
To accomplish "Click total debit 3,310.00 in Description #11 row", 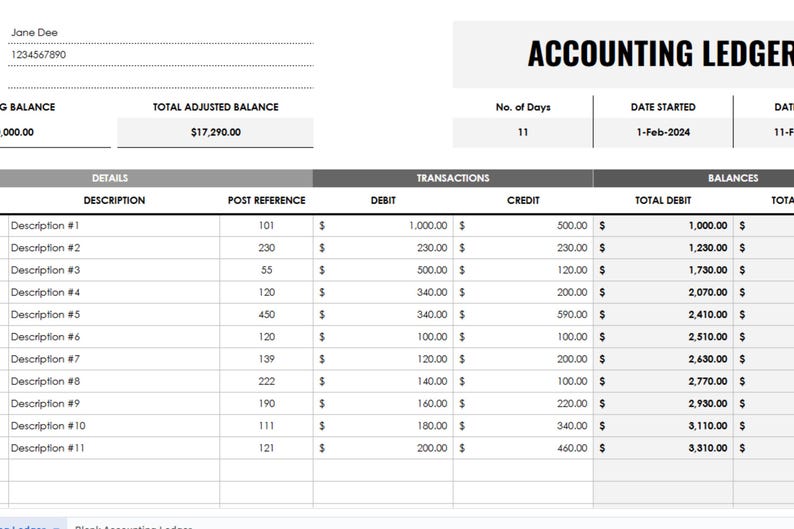I will click(663, 449).
